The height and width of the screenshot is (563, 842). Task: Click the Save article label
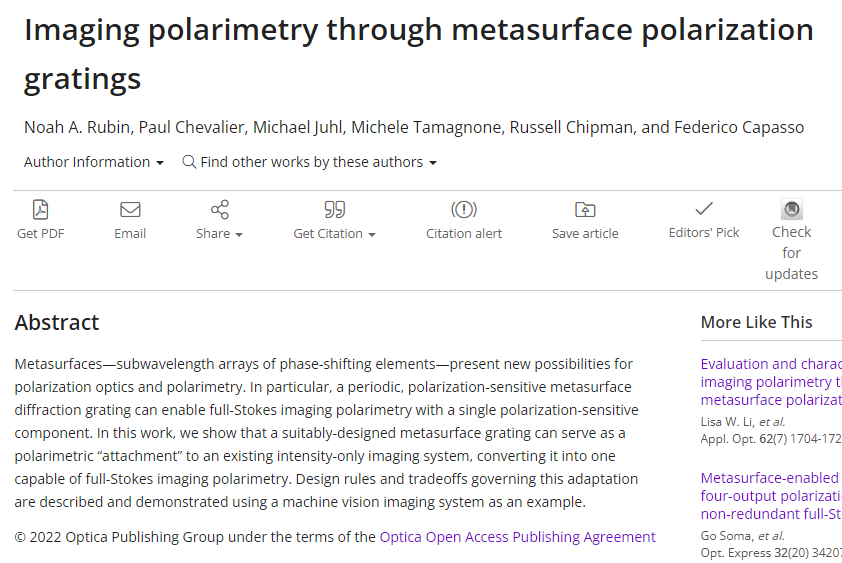click(585, 234)
